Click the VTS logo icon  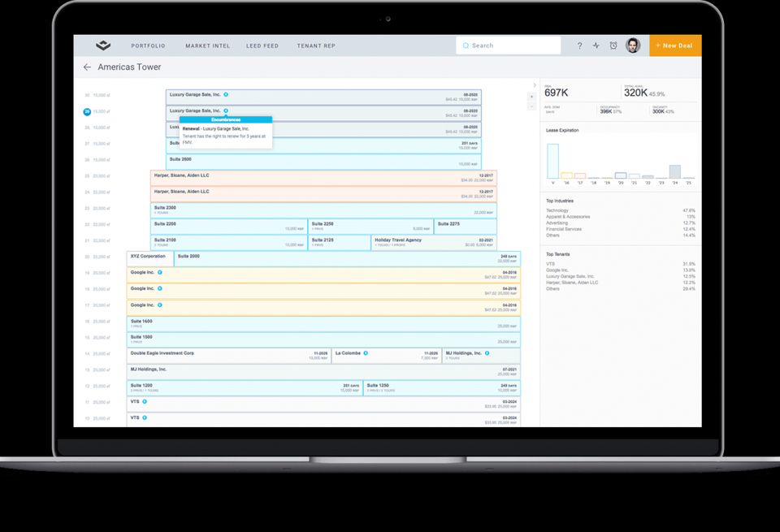click(103, 45)
